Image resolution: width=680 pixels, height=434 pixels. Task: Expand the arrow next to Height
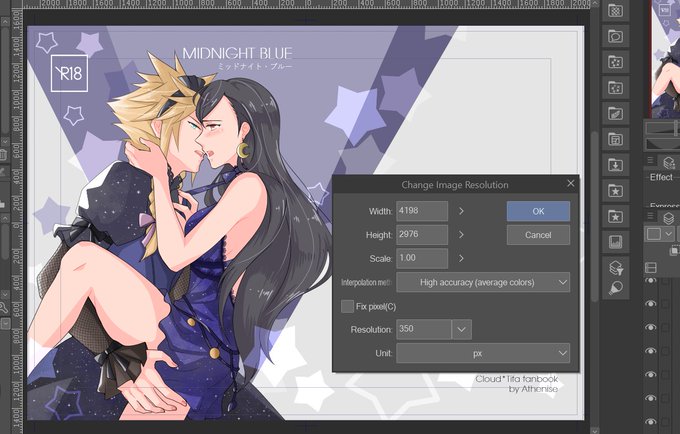point(461,235)
